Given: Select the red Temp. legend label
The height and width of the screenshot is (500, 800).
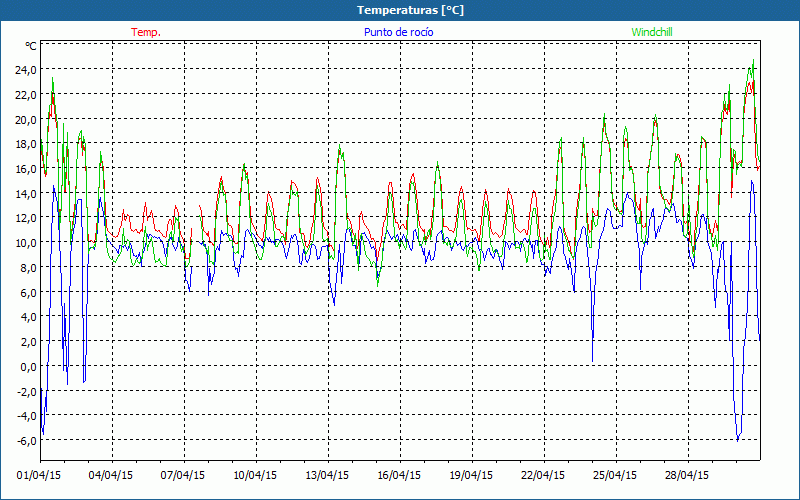Looking at the screenshot, I should coord(146,32).
